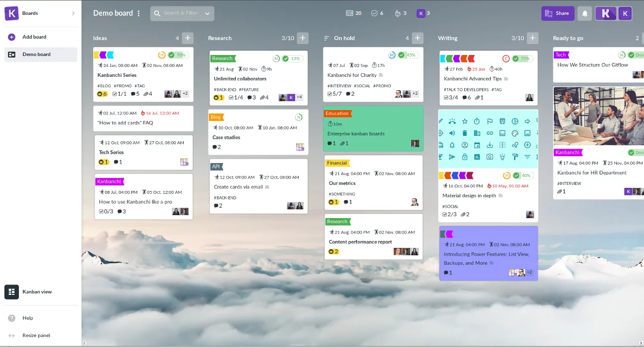The height and width of the screenshot is (347, 644).
Task: Toggle done checkmark on Kanbanchi for Charity 45% card
Action: tap(401, 55)
